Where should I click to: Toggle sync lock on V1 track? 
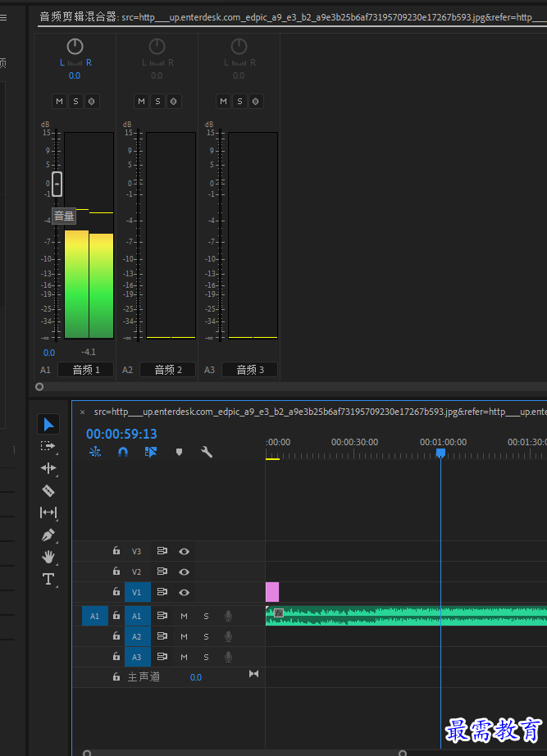(x=162, y=591)
